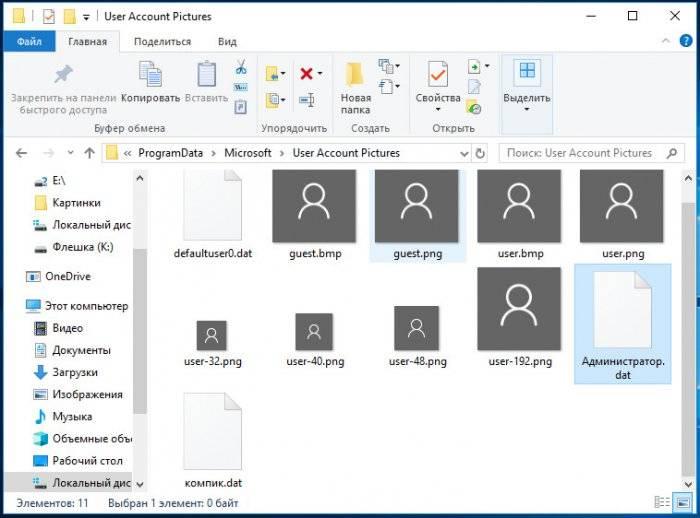Switch to the Вид tab

point(227,42)
